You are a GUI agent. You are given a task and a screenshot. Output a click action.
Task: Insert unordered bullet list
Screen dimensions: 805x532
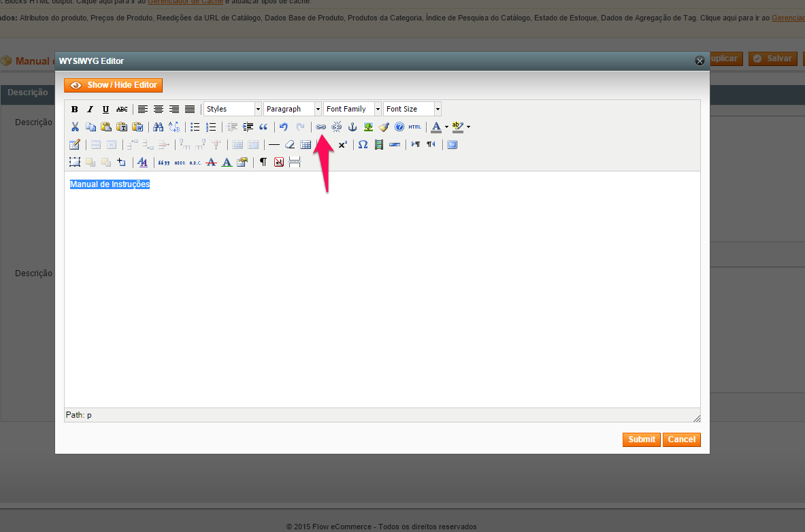click(195, 127)
